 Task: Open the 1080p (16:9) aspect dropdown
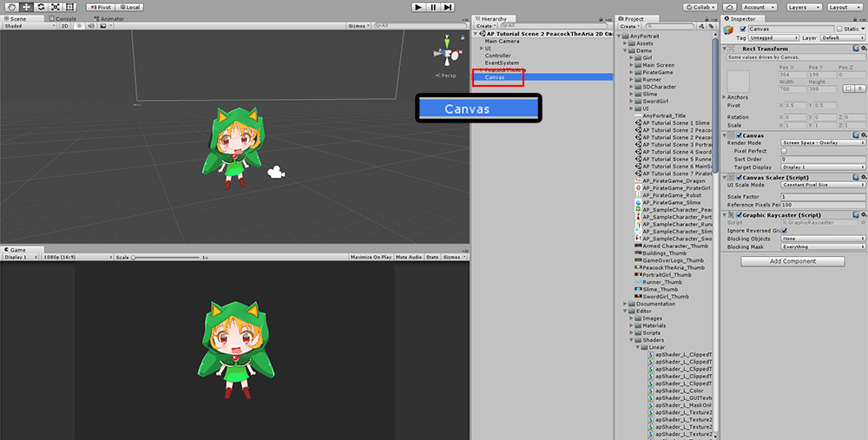coord(76,257)
